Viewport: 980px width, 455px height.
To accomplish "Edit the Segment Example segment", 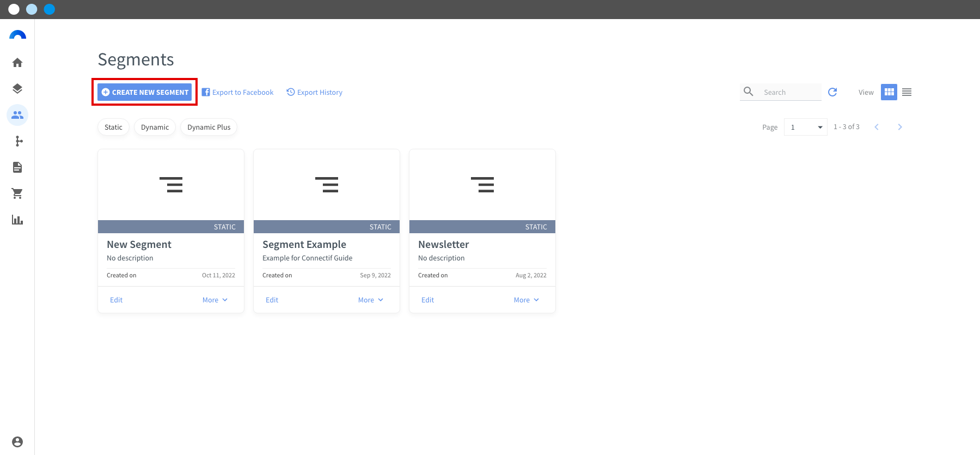I will point(272,300).
